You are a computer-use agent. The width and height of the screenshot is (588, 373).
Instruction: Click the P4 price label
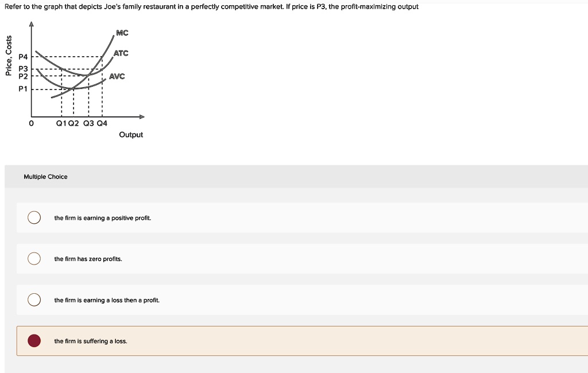click(22, 57)
